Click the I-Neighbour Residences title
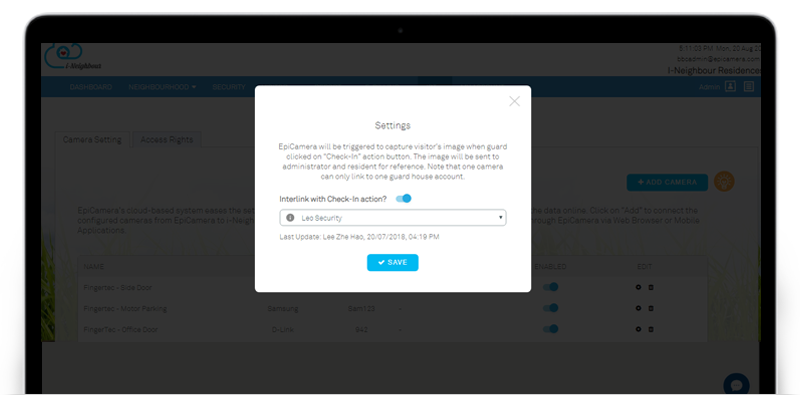 pyautogui.click(x=715, y=70)
